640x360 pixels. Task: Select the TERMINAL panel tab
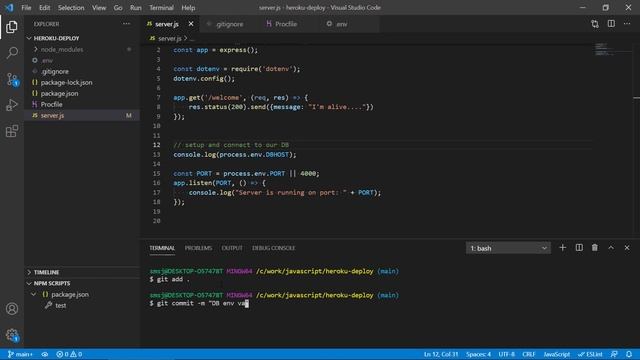[162, 248]
